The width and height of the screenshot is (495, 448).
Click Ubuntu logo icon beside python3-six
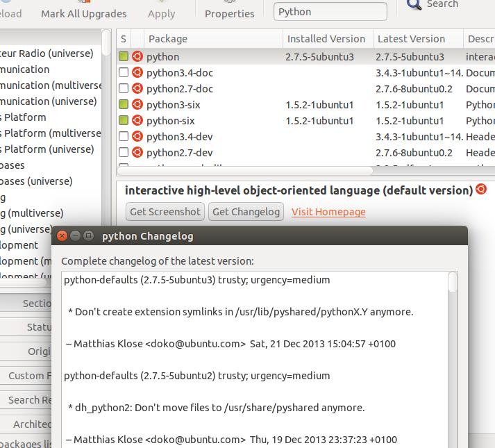tap(137, 104)
